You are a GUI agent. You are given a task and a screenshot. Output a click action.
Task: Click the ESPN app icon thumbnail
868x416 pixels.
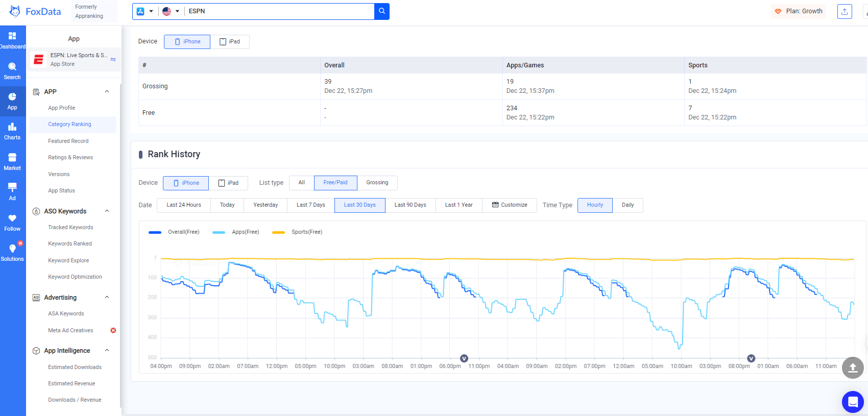click(x=38, y=60)
